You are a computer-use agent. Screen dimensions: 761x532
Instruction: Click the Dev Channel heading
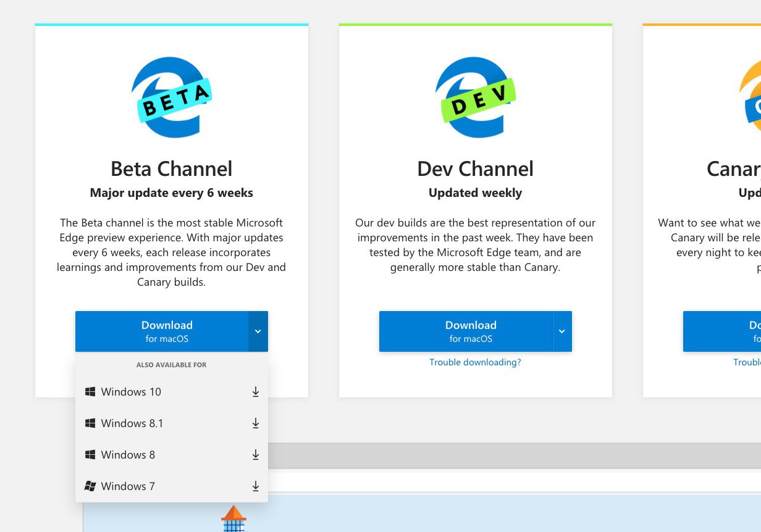(x=475, y=168)
